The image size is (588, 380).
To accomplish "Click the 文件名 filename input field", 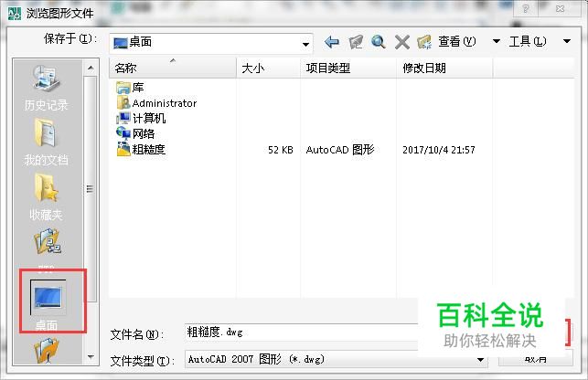I will [301, 332].
